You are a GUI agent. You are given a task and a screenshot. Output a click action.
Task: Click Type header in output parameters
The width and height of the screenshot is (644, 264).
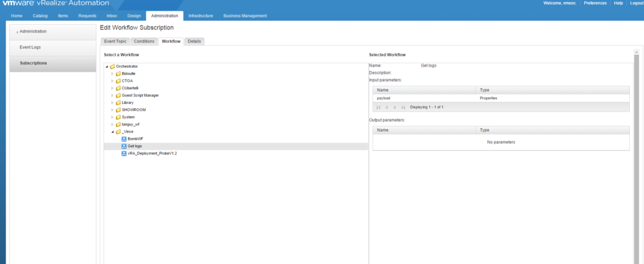click(x=553, y=130)
